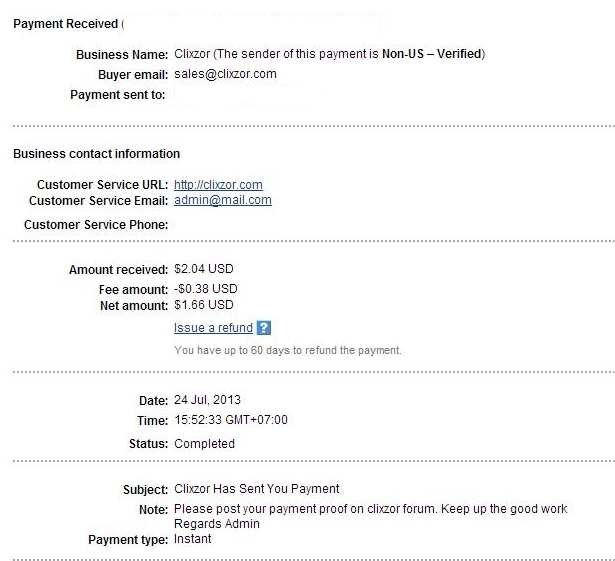This screenshot has width=615, height=561.
Task: Click the date 24 Jul, 2013
Action: [207, 400]
